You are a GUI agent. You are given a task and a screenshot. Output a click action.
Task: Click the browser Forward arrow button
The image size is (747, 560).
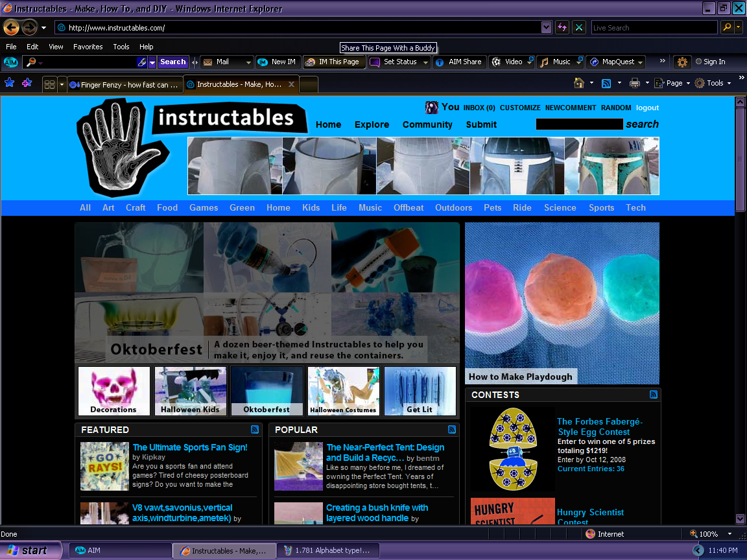pyautogui.click(x=29, y=28)
